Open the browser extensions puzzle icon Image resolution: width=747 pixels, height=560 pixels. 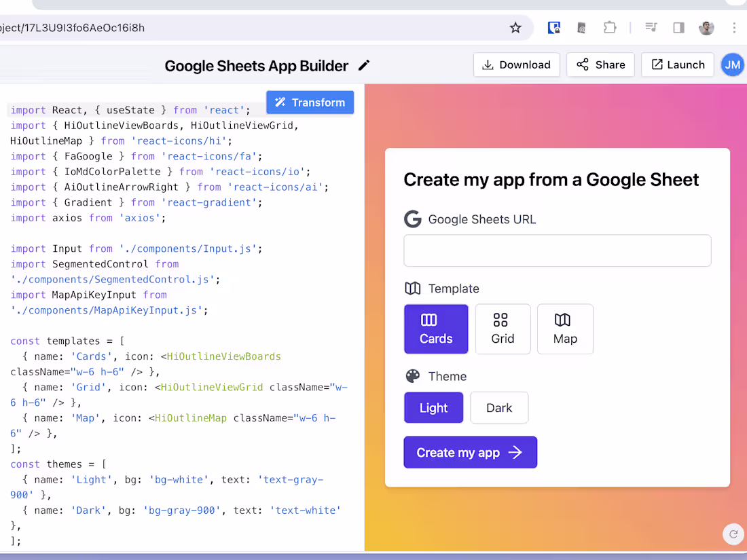click(610, 28)
